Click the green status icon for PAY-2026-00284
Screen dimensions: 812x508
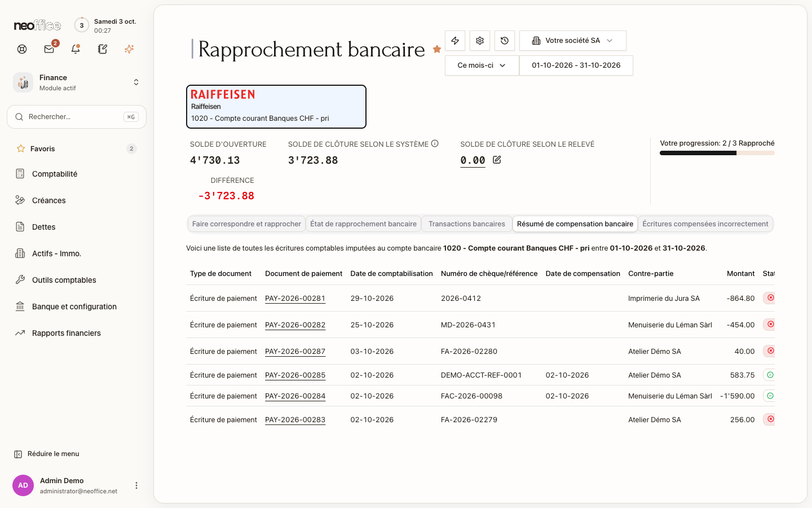[x=770, y=396]
